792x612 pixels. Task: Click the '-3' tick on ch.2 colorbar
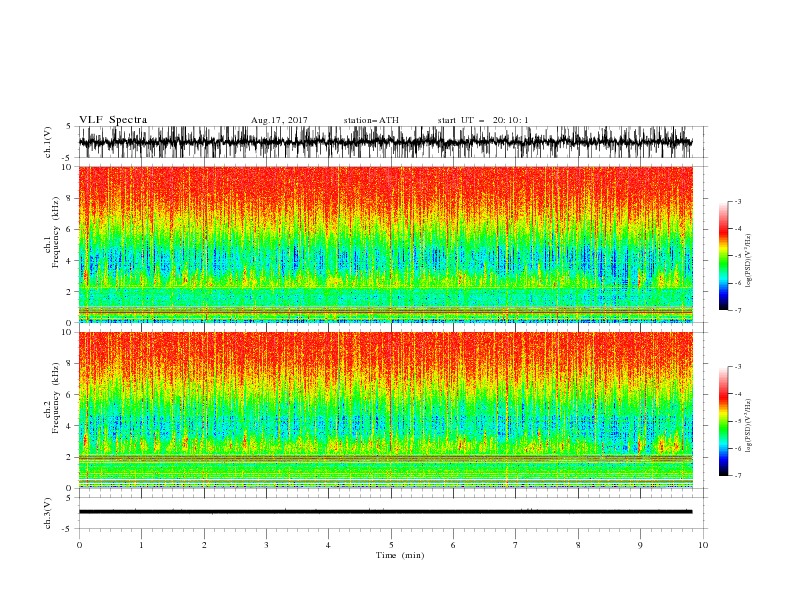point(738,367)
